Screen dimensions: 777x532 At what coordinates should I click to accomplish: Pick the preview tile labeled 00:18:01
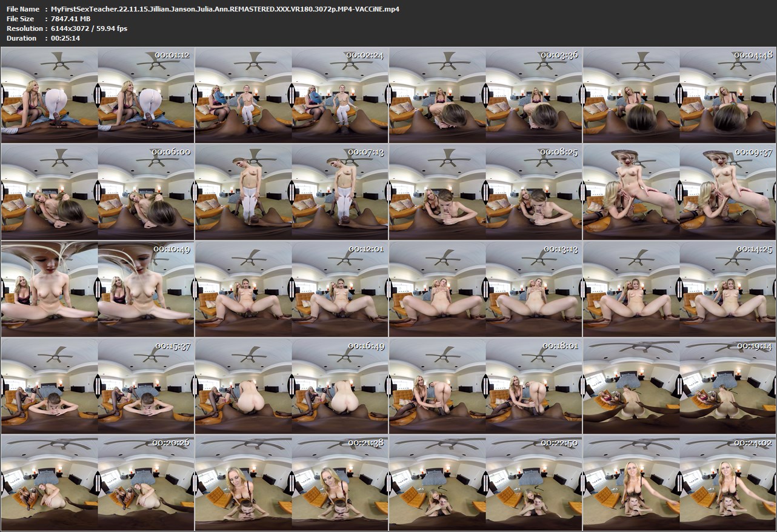coord(485,386)
